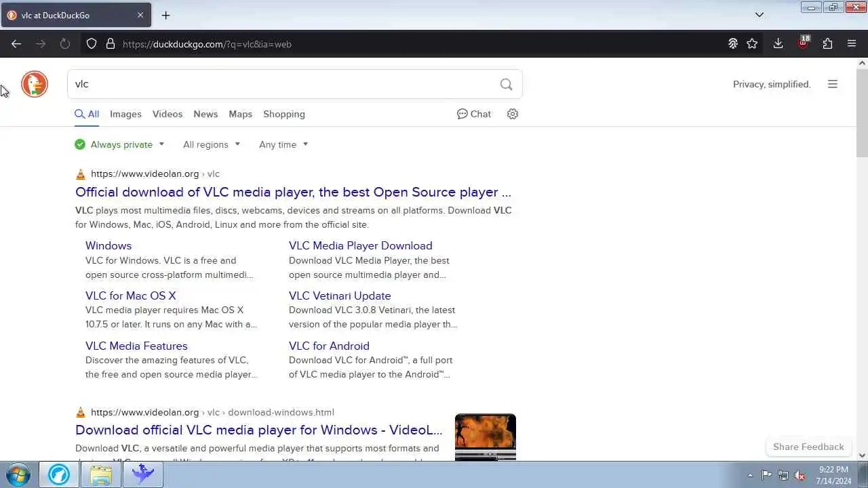Open uBlock extension icon showing 18
868x488 pixels.
[x=804, y=43]
